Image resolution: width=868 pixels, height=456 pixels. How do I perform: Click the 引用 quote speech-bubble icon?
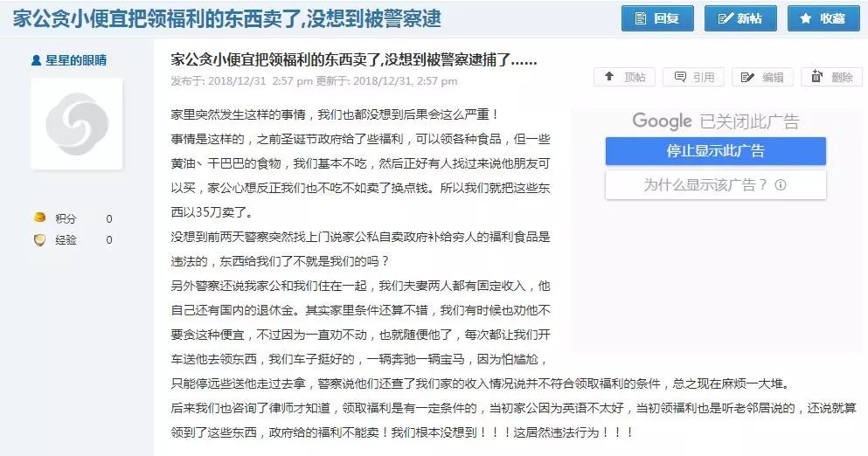pos(680,77)
